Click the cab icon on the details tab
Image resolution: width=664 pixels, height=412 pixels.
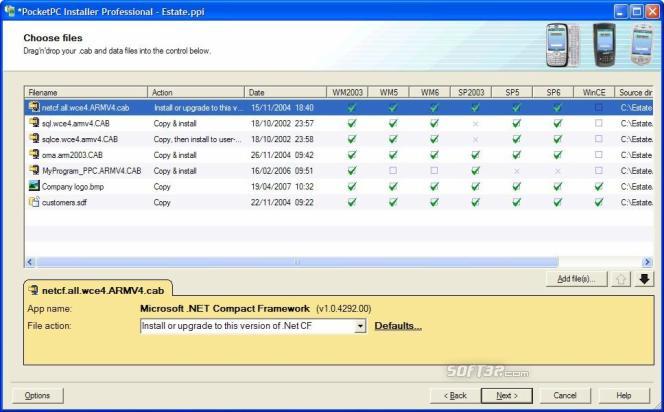[33, 290]
